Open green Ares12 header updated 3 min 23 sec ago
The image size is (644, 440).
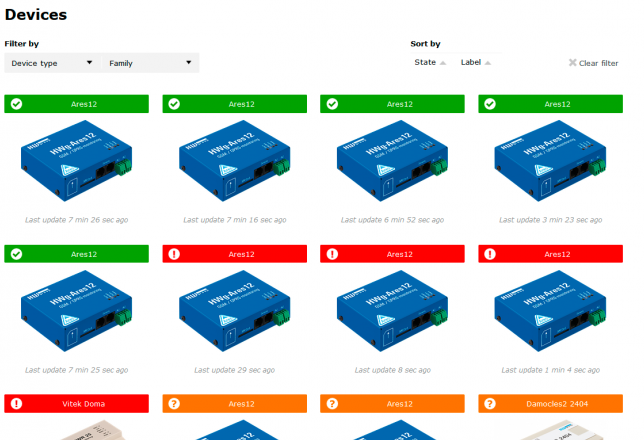550,104
